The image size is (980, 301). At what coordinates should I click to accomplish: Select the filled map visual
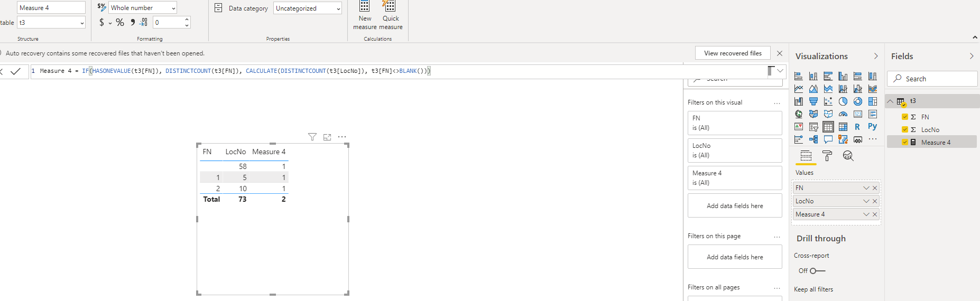[813, 114]
